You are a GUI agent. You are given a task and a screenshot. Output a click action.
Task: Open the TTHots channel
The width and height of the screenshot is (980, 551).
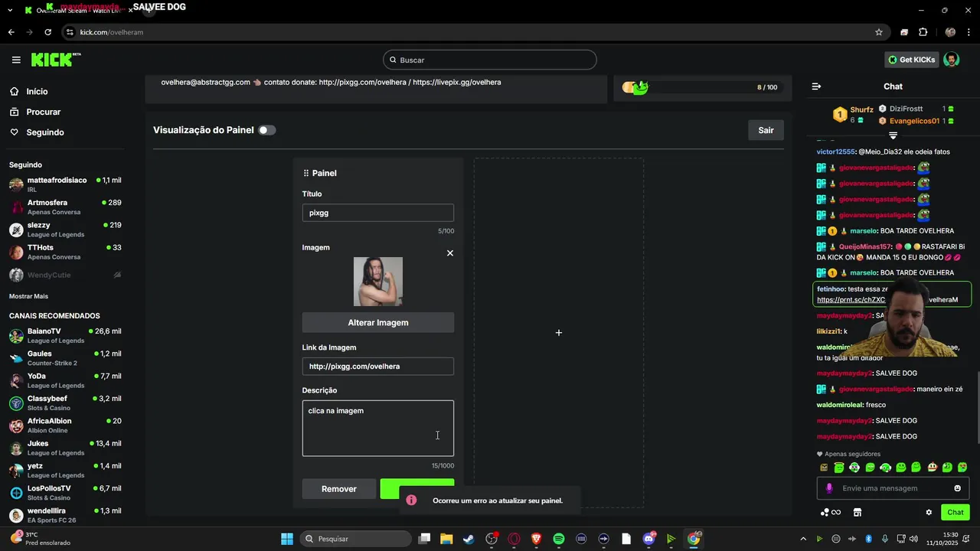point(65,252)
